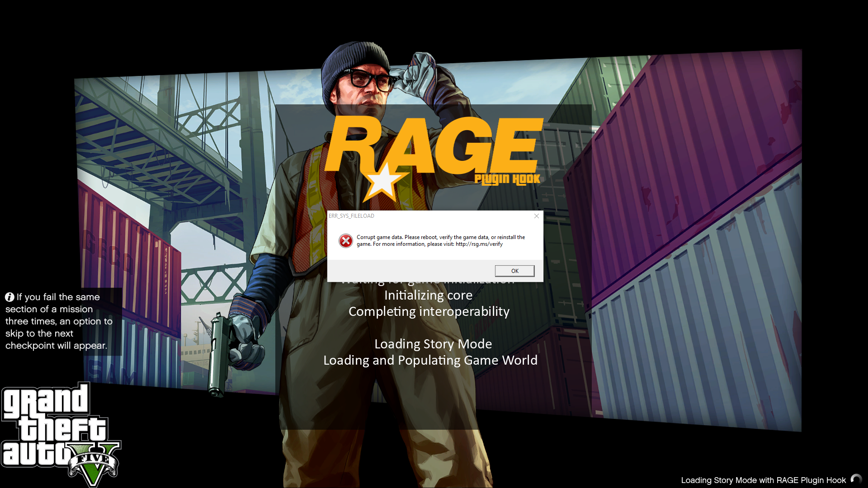The height and width of the screenshot is (488, 868).
Task: Click the 'Loading Story Mode with RAGE Plugin Hook' status text
Action: 763,480
